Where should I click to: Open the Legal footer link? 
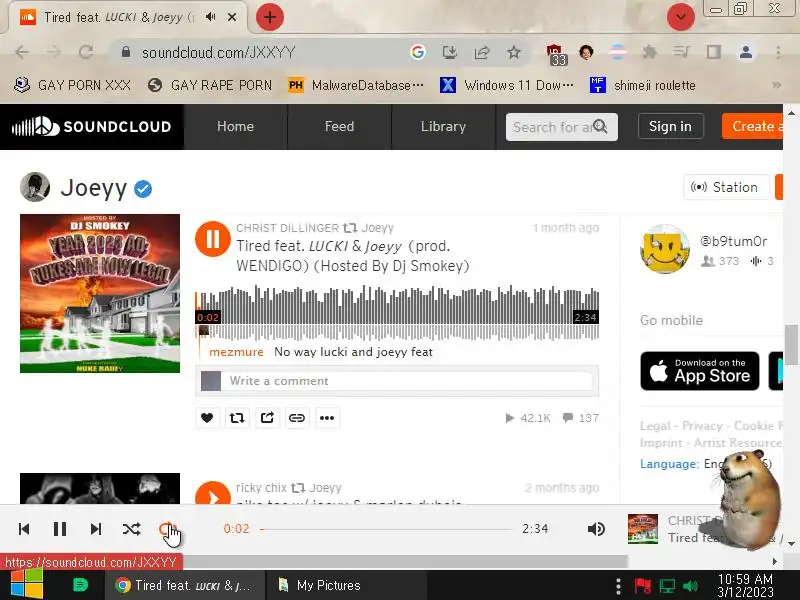tap(655, 426)
